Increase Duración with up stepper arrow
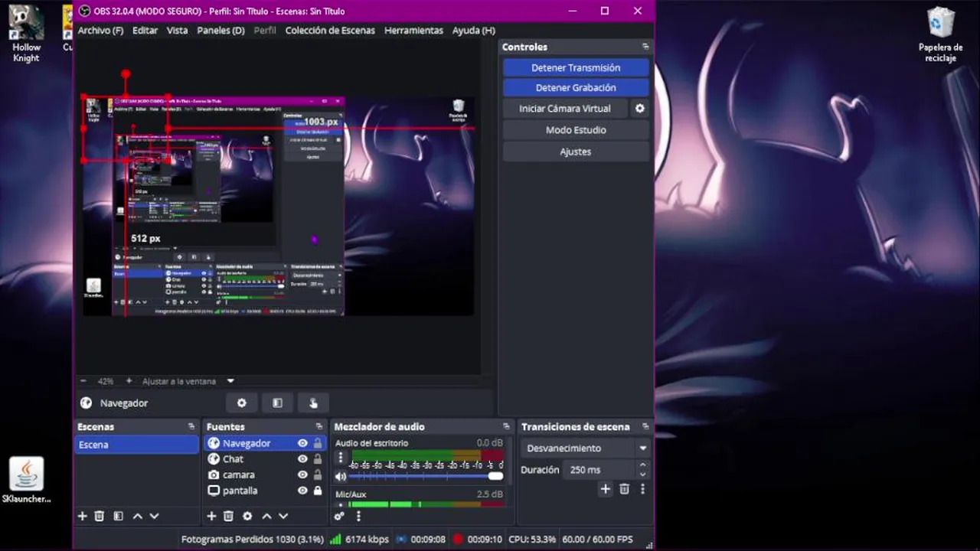 point(643,465)
